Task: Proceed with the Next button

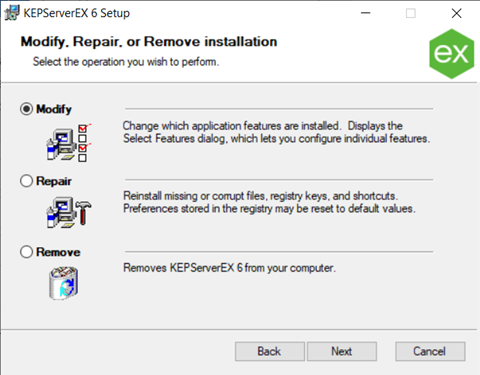Action: click(342, 351)
